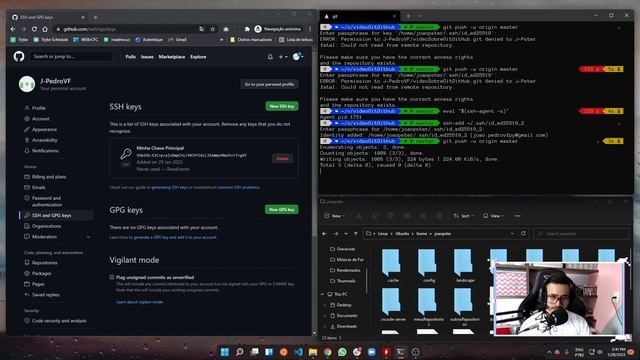This screenshot has height=360, width=640.
Task: Open the .cache folder
Action: click(392, 265)
